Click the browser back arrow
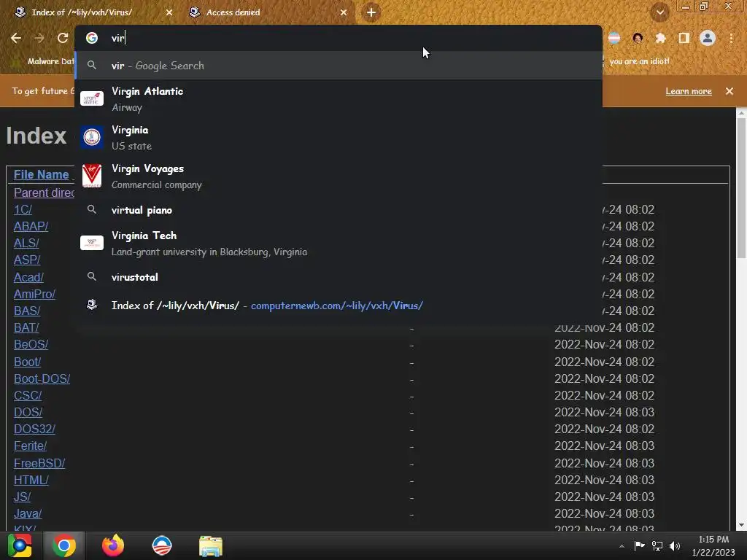 (x=16, y=38)
